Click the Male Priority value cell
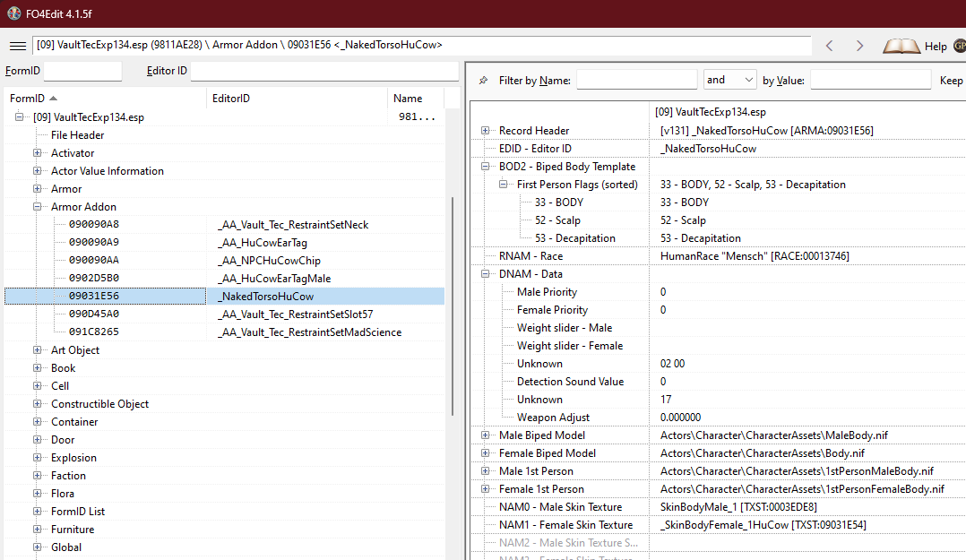This screenshot has height=560, width=966. 807,291
